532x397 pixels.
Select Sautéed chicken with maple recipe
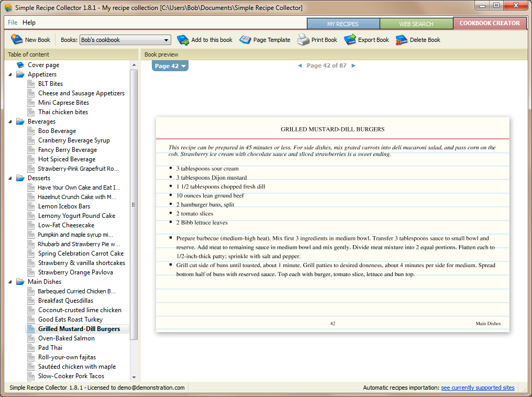77,367
